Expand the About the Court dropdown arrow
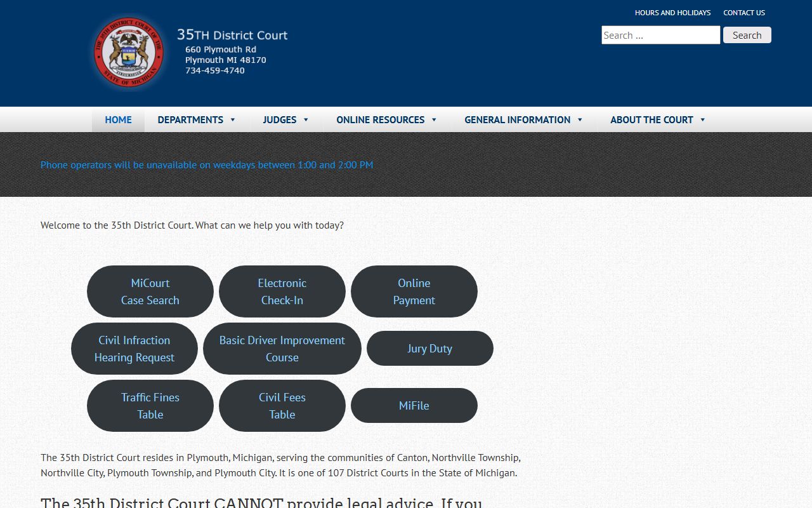The height and width of the screenshot is (508, 812). point(702,119)
